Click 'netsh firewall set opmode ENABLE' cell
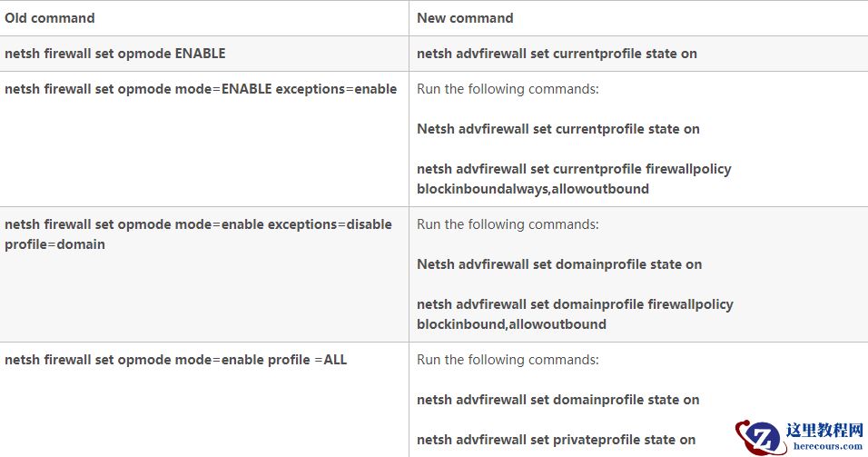 click(x=115, y=54)
